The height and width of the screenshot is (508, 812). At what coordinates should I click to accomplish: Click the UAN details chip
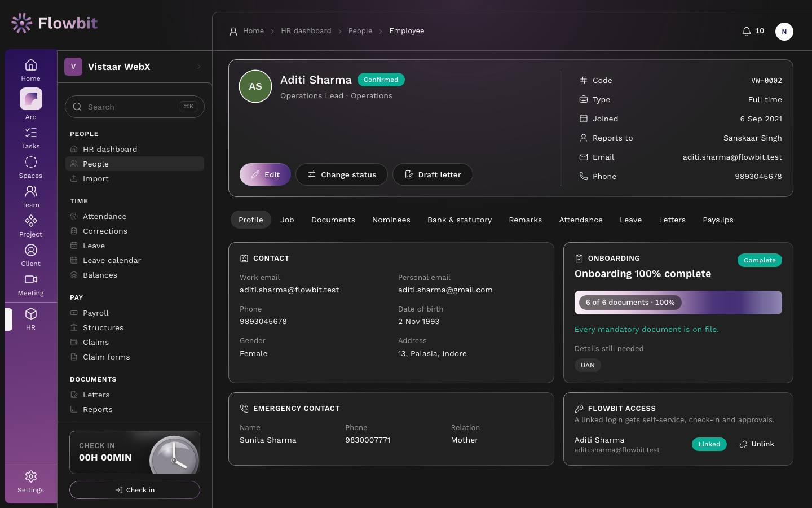pyautogui.click(x=588, y=365)
